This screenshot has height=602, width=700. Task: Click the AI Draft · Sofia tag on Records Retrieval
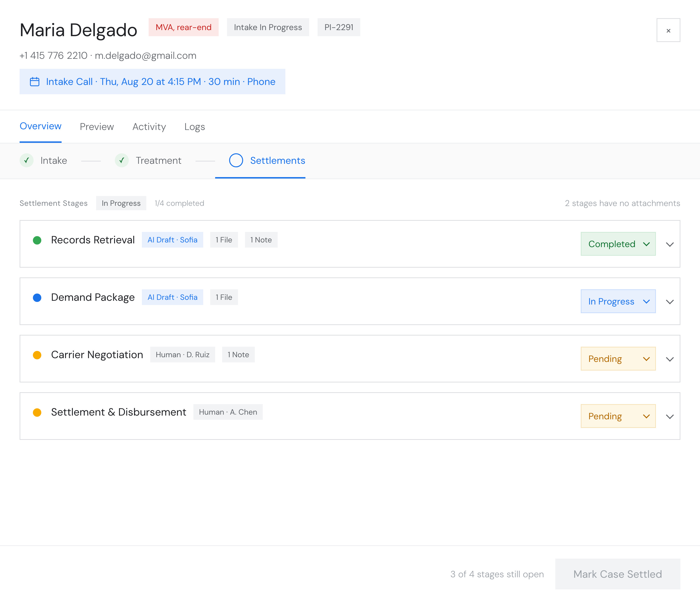(172, 240)
